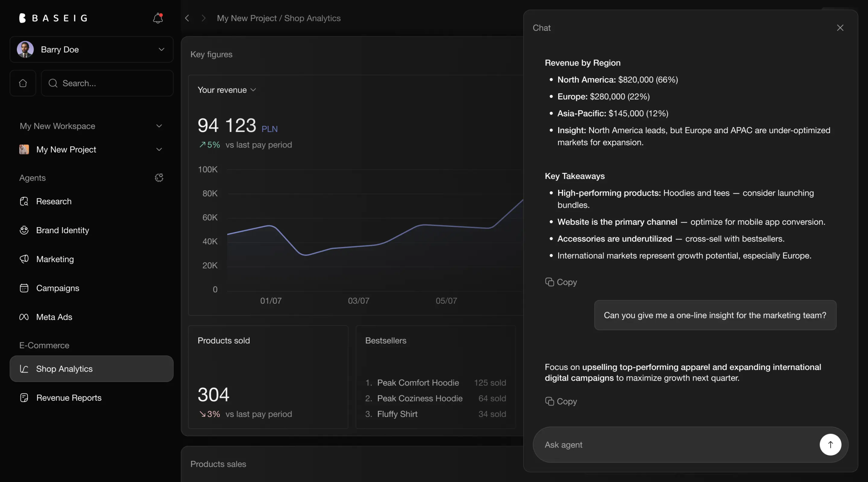Open the Research agent
Viewport: 868px width, 482px height.
click(54, 201)
